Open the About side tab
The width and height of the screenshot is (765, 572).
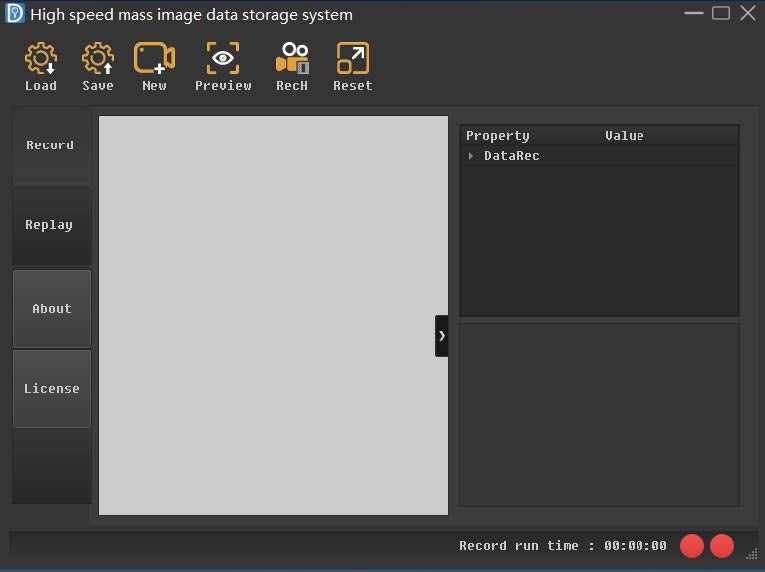pyautogui.click(x=51, y=308)
